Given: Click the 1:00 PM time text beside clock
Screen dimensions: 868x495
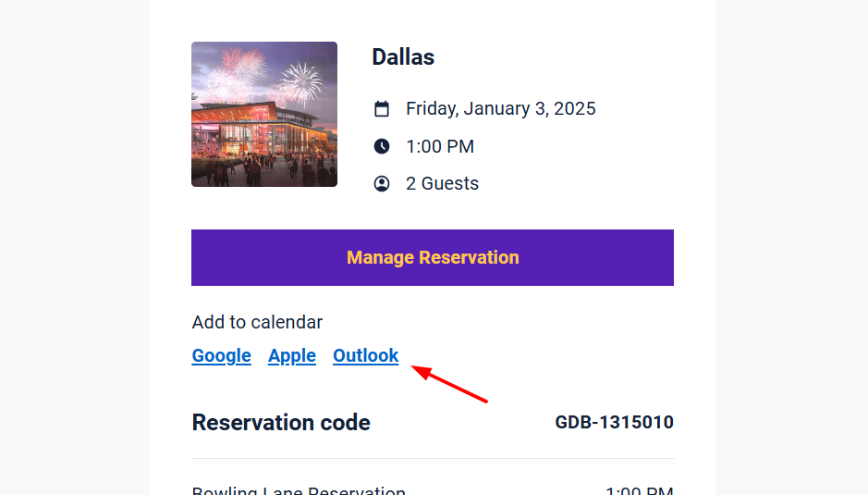Looking at the screenshot, I should [x=440, y=146].
